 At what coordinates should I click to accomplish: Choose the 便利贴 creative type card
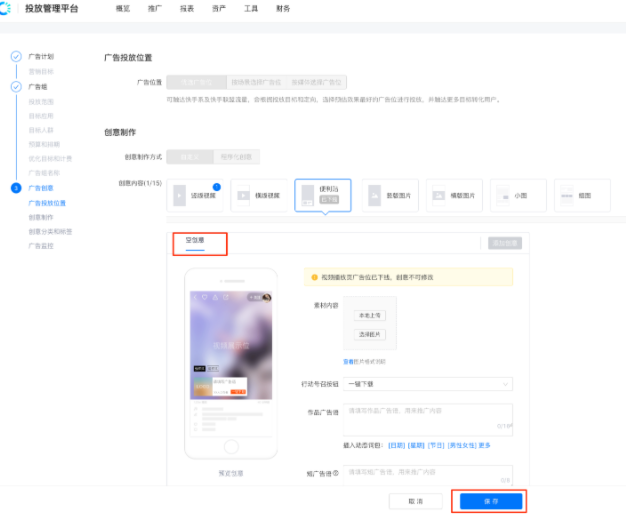tap(323, 196)
